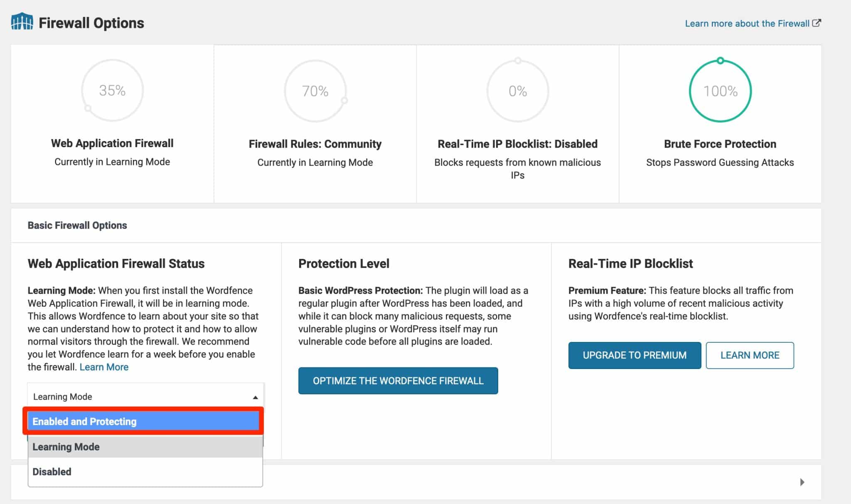Viewport: 851px width, 504px height.
Task: Select Brute Force Protection title
Action: click(x=720, y=144)
